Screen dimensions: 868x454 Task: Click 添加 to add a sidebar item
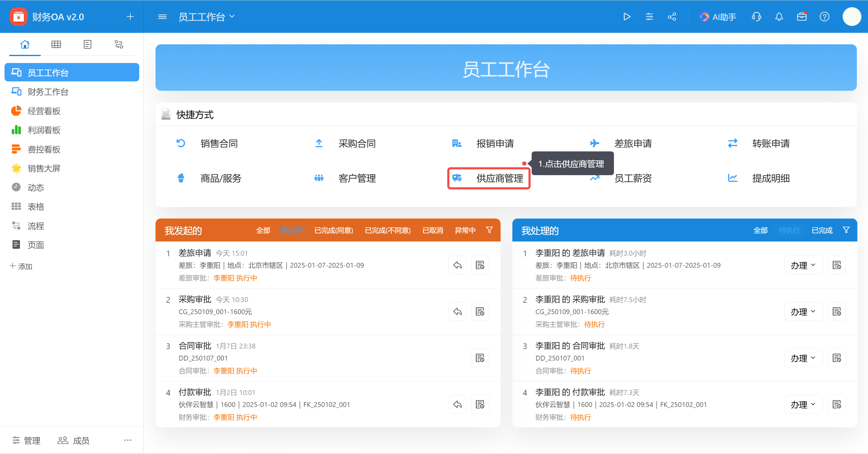(21, 266)
